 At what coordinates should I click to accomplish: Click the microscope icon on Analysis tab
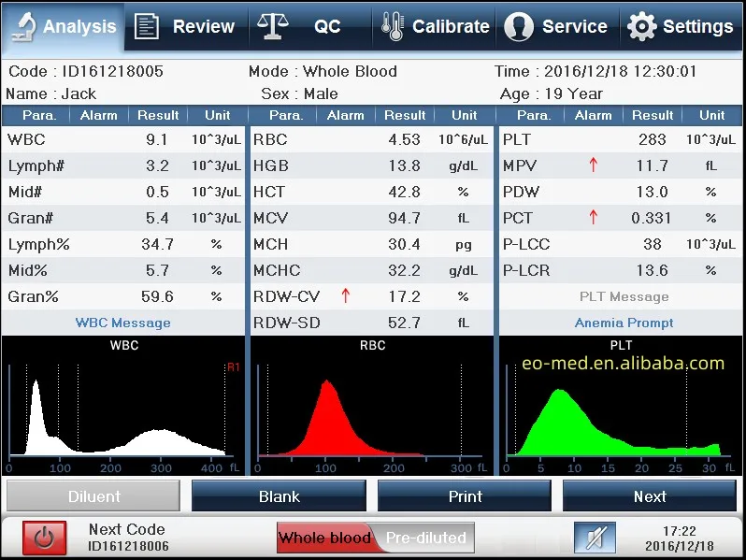point(24,26)
